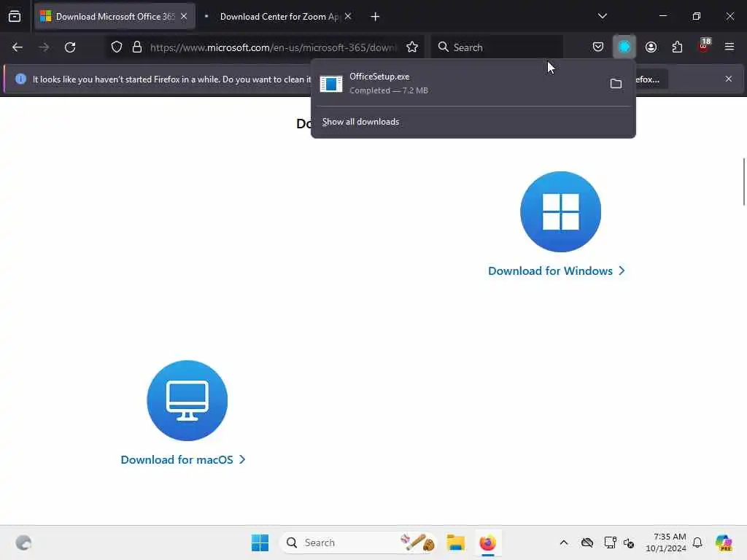Expand the list all tabs dropdown
The height and width of the screenshot is (560, 747).
[x=602, y=16]
